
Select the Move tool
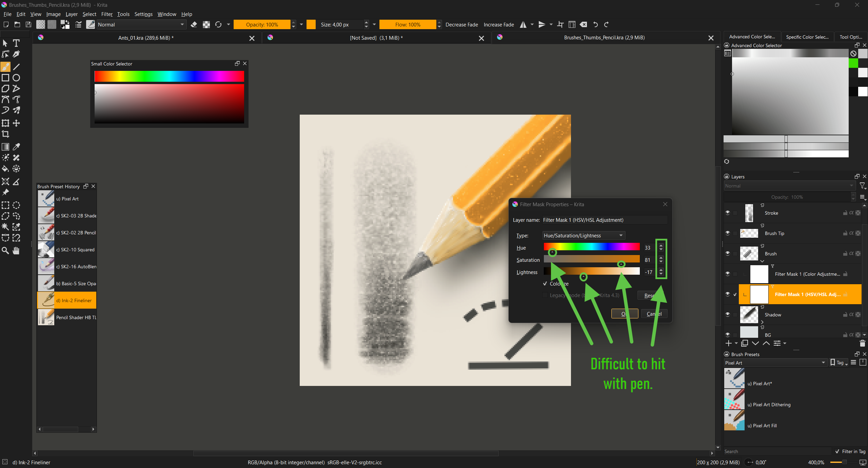click(x=16, y=123)
